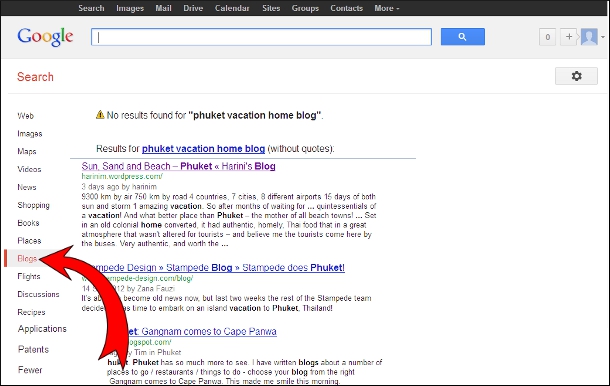Select the Flights filter in sidebar
Image resolution: width=610 pixels, height=386 pixels.
point(29,276)
